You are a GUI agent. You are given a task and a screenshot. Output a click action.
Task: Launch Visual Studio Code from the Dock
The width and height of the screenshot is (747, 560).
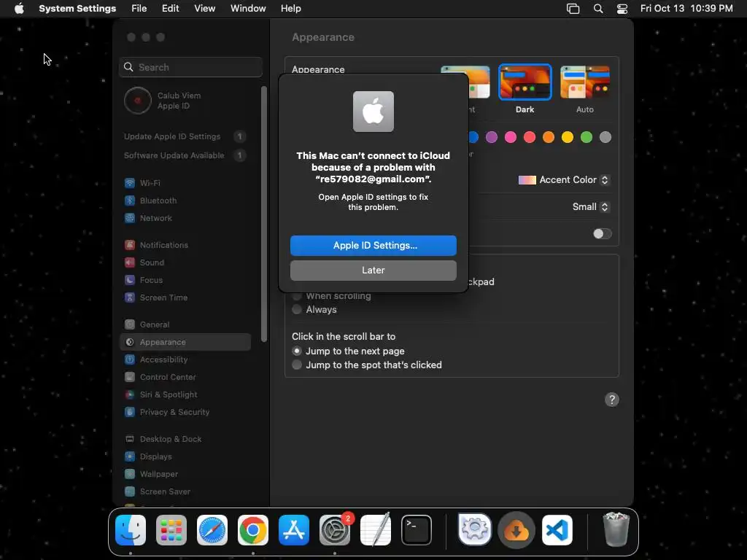tap(557, 530)
